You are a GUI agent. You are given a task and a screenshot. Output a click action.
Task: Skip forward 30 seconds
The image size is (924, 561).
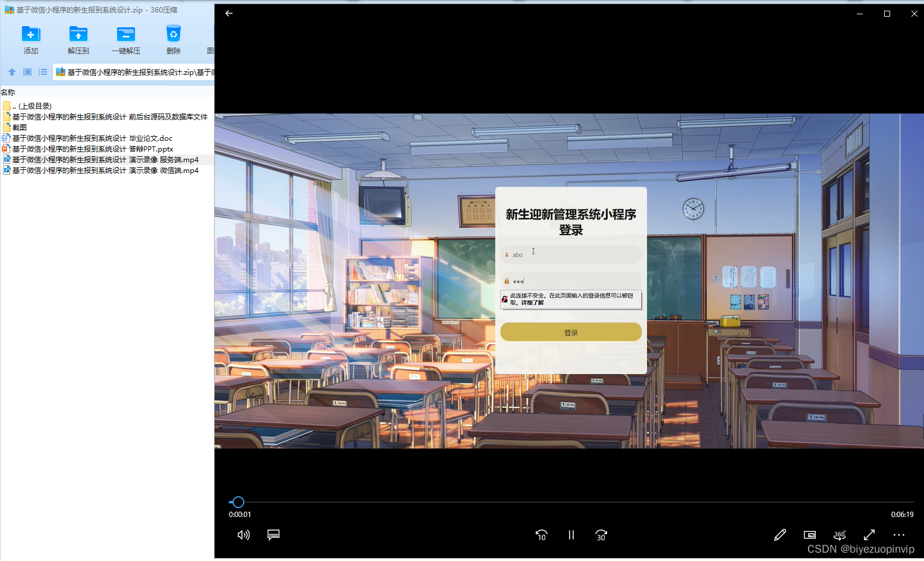coord(601,535)
